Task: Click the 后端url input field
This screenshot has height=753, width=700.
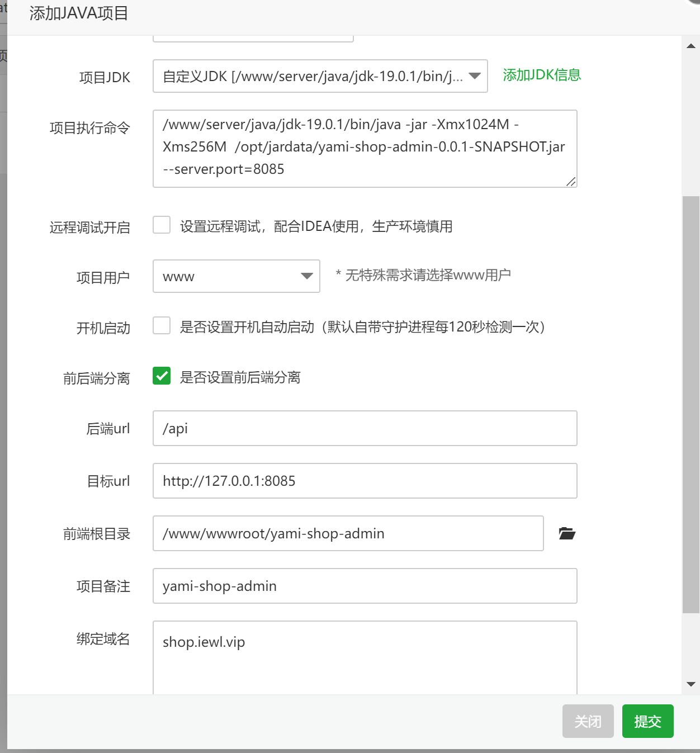Action: (365, 428)
